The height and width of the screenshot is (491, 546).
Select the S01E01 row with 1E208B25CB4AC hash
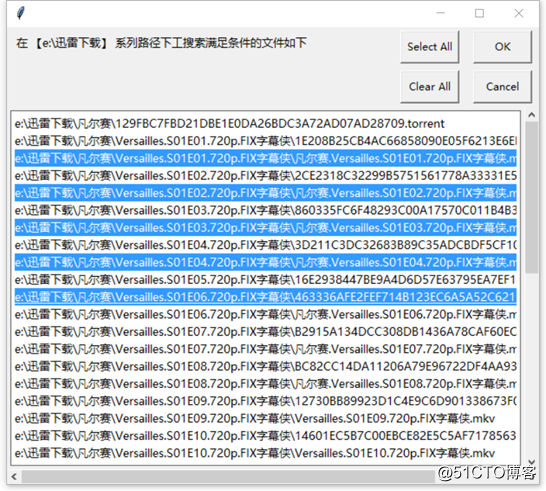pyautogui.click(x=266, y=141)
